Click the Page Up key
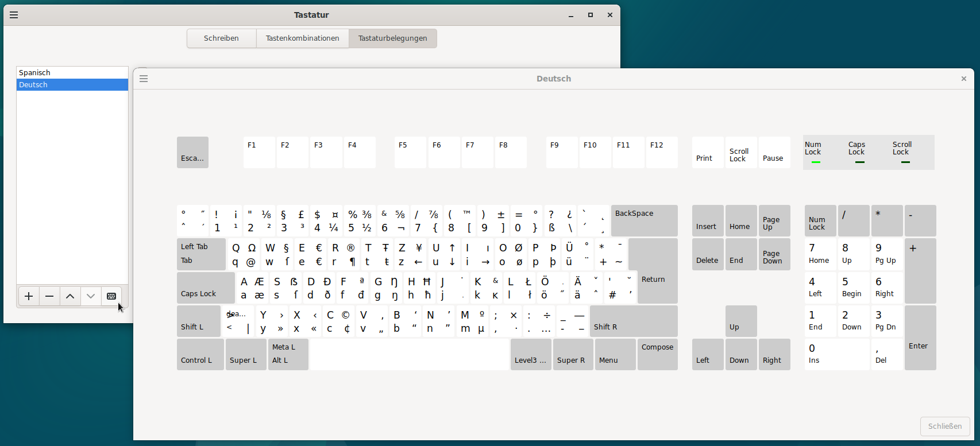Screen dimensions: 980x446 (x=774, y=220)
